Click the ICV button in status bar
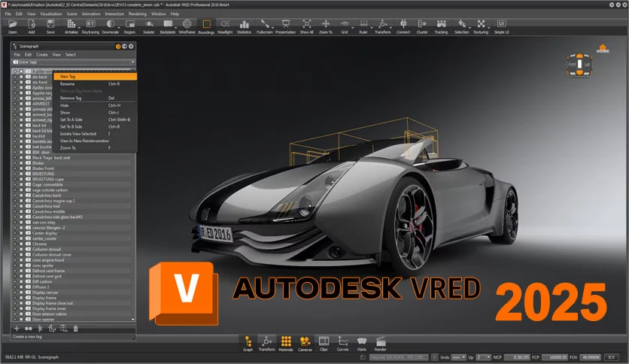This screenshot has width=629, height=364. pyautogui.click(x=612, y=356)
